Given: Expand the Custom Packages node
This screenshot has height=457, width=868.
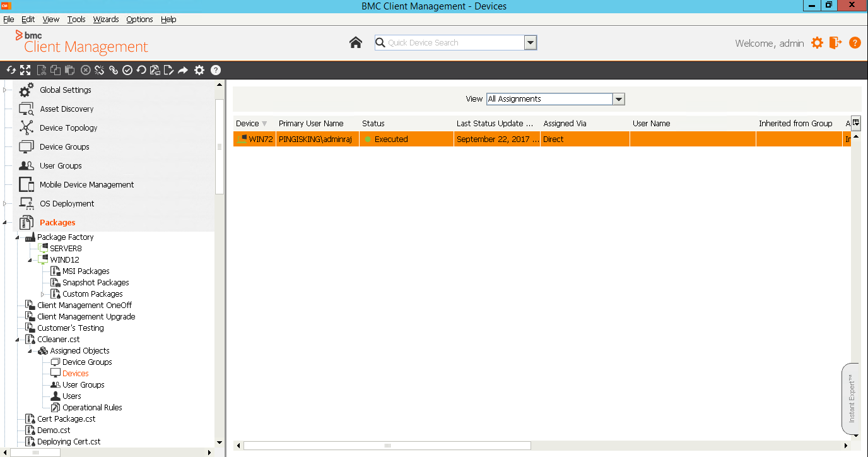Looking at the screenshot, I should [x=43, y=294].
